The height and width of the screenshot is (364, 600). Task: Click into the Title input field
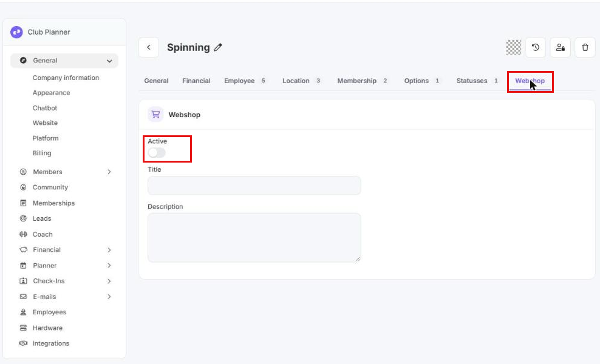coord(254,186)
